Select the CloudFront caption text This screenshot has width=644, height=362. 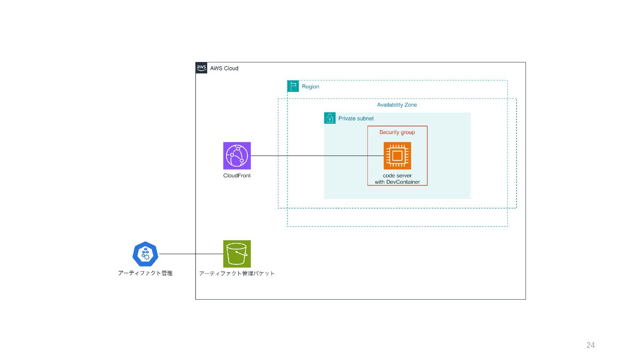coord(237,176)
